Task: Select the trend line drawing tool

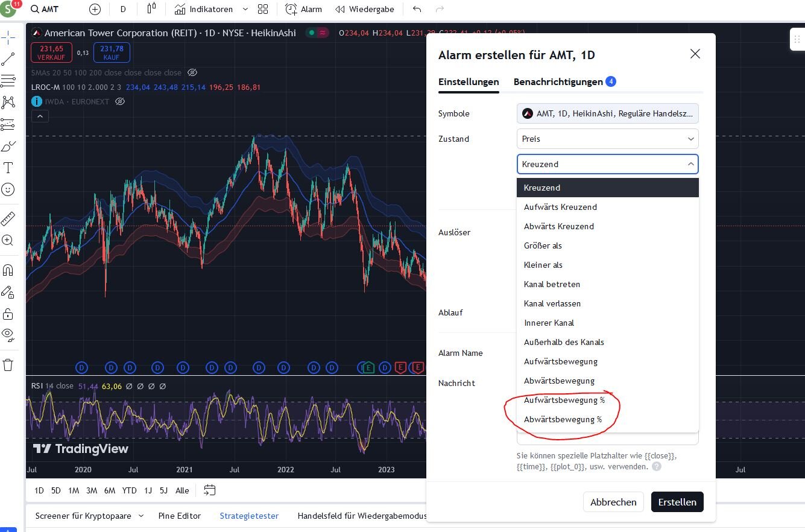Action: pos(8,59)
